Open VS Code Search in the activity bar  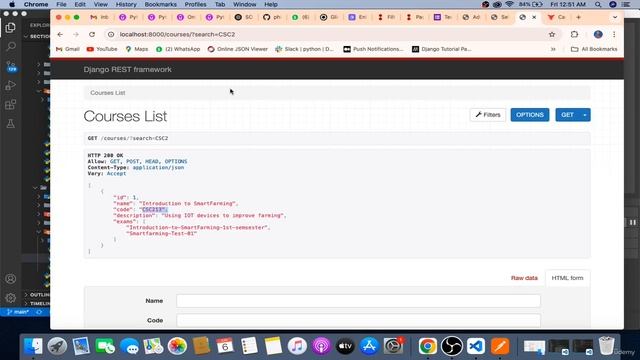[x=11, y=46]
